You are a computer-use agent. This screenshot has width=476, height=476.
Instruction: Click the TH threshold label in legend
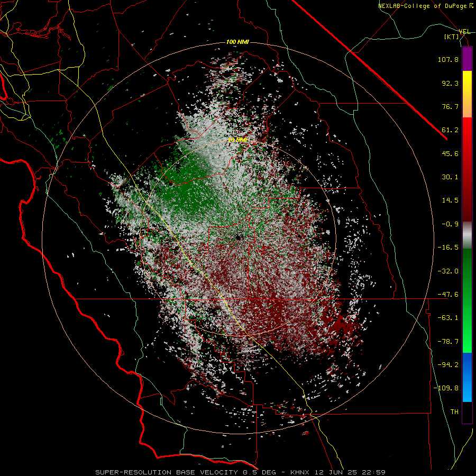454,412
